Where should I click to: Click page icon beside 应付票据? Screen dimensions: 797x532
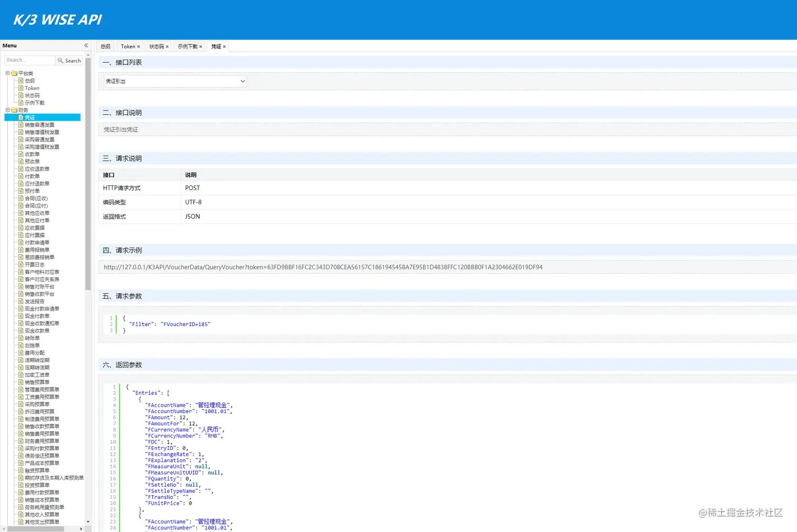click(x=21, y=235)
